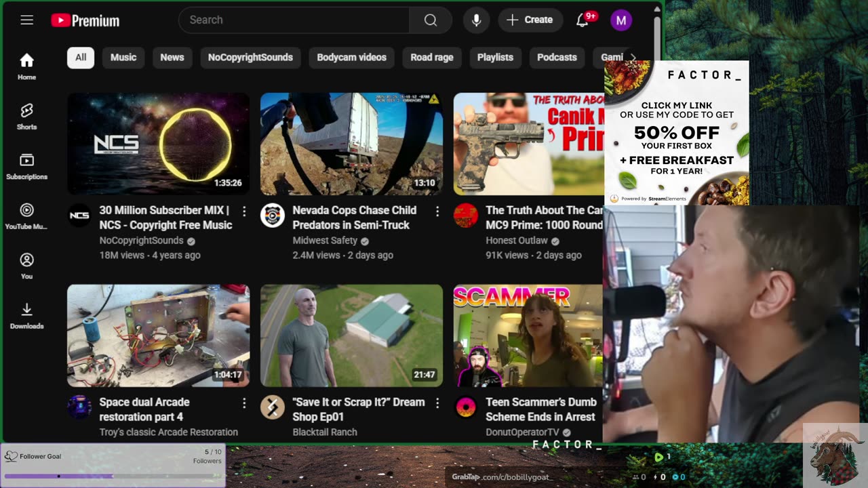Select the News filter chip
This screenshot has height=488, width=868.
click(172, 58)
